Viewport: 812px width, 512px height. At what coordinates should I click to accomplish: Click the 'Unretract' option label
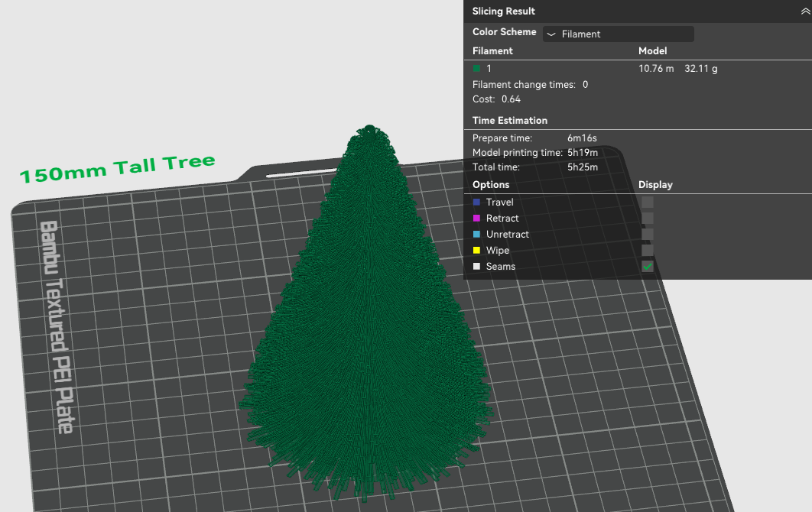(x=508, y=235)
